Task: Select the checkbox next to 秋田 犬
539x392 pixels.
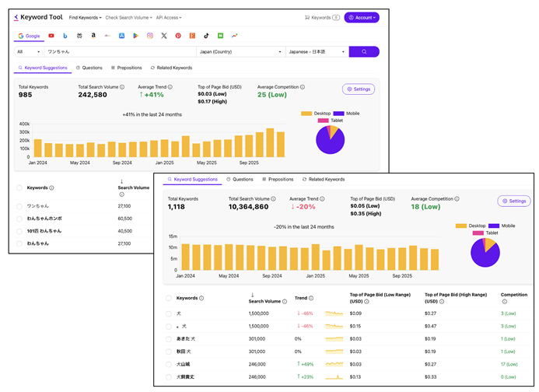Action: point(168,352)
